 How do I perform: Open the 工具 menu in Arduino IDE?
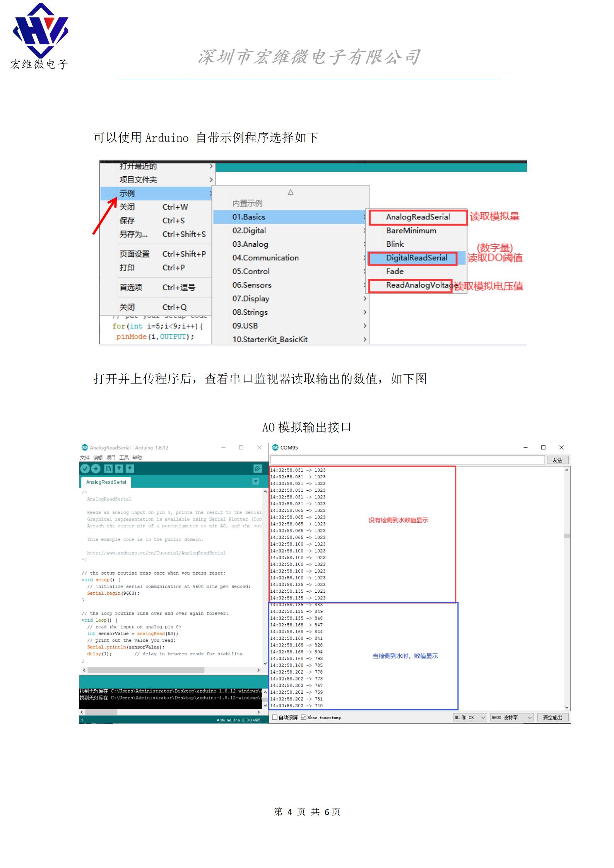124,457
